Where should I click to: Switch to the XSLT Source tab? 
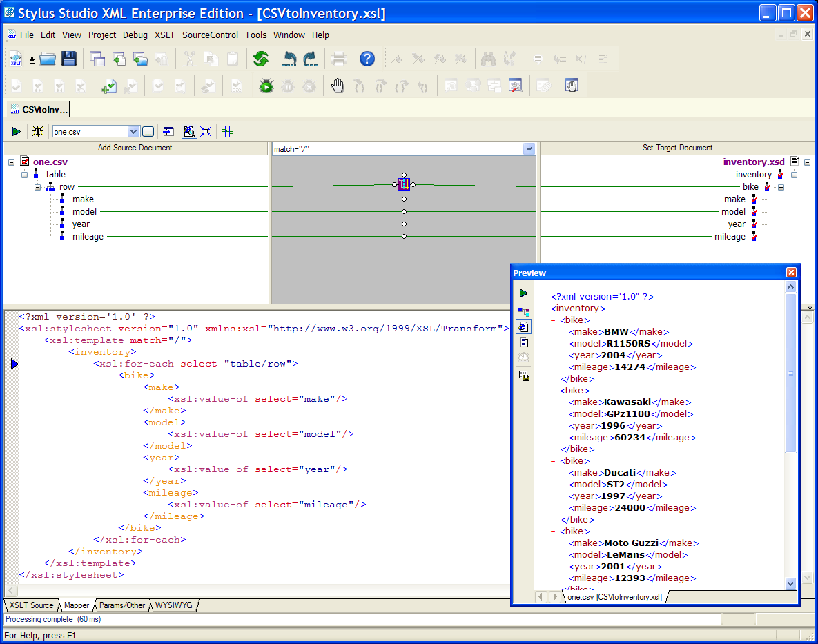pyautogui.click(x=31, y=605)
